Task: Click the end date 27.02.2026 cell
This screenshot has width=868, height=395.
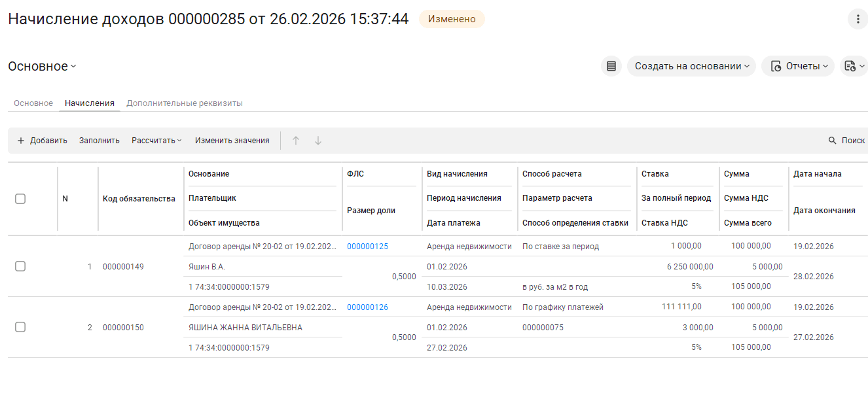Action: [814, 337]
